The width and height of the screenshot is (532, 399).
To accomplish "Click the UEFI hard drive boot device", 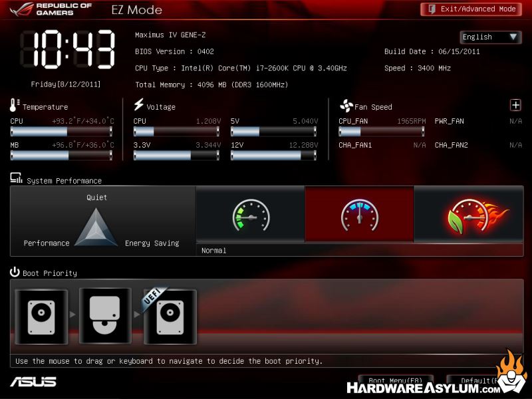I will pyautogui.click(x=170, y=317).
